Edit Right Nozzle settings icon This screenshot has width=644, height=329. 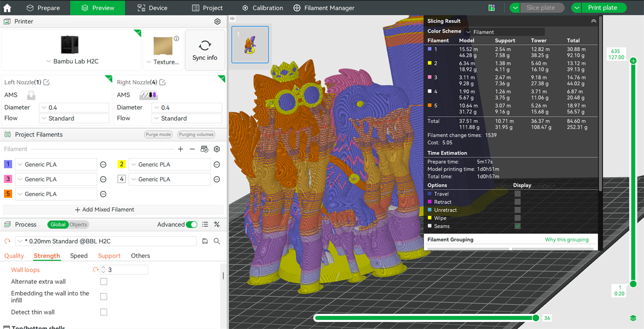click(163, 82)
